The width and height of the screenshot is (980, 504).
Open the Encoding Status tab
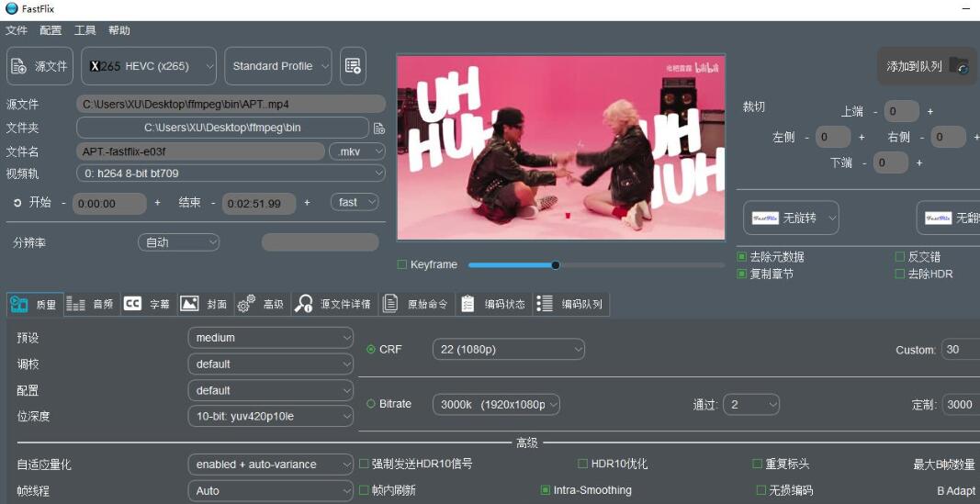[494, 304]
